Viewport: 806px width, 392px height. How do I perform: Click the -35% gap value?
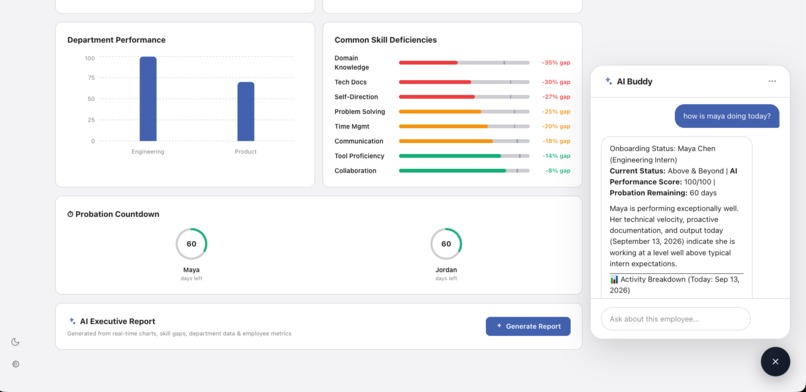[556, 63]
